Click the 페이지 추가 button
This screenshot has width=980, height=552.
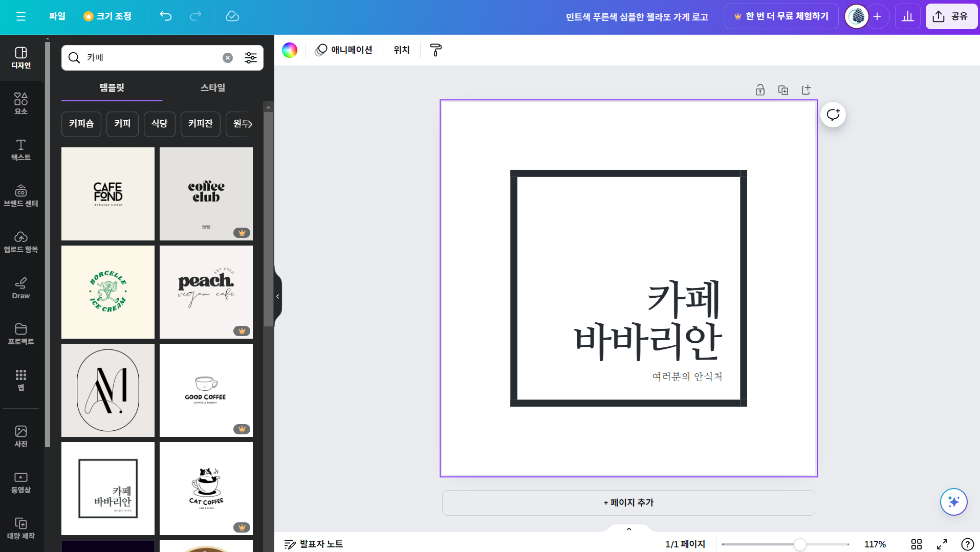click(x=628, y=503)
